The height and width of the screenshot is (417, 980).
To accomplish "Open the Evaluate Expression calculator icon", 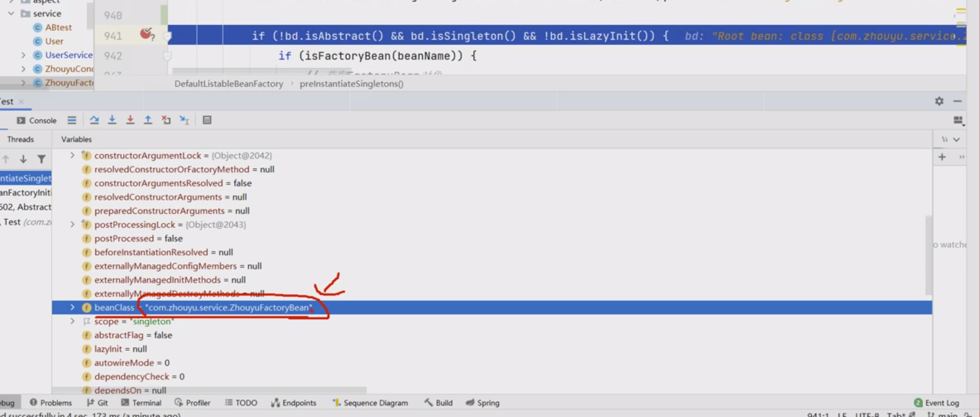I will tap(207, 120).
